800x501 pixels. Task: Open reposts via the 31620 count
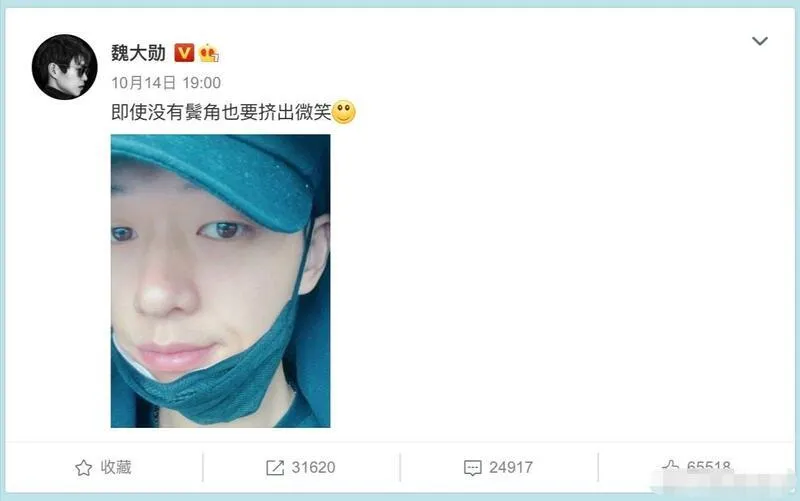(313, 467)
